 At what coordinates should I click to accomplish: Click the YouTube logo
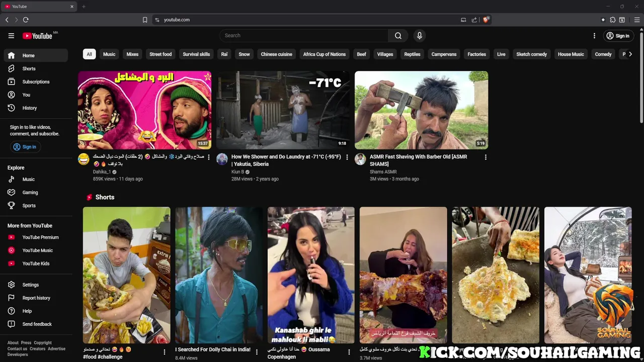[x=37, y=36]
